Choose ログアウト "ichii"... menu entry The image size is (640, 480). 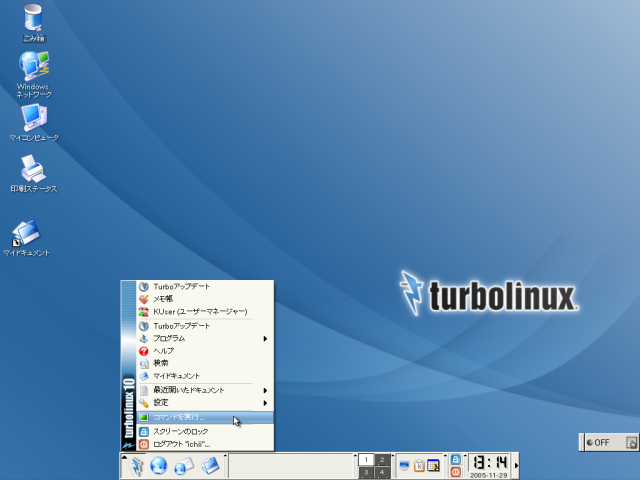205,444
